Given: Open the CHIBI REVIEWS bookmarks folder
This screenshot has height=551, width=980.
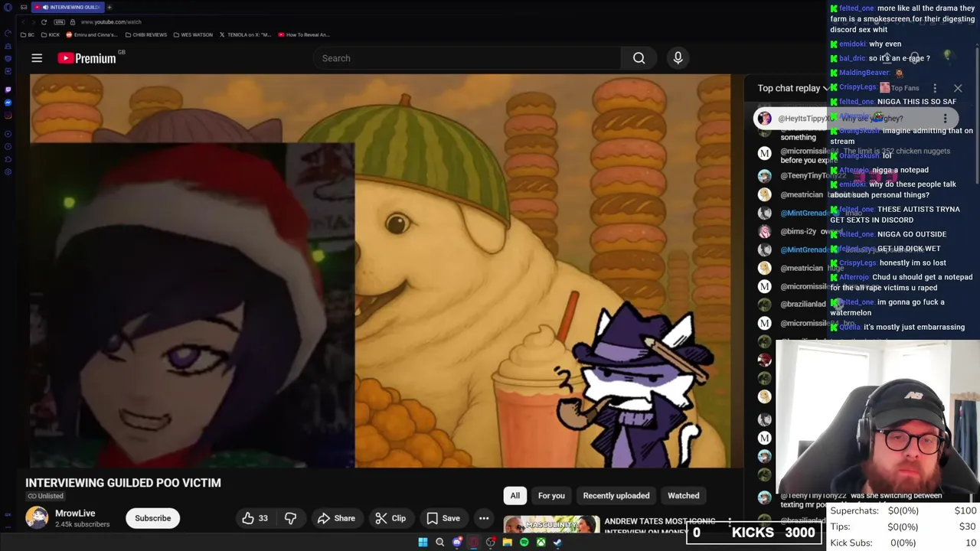Looking at the screenshot, I should click(x=145, y=34).
